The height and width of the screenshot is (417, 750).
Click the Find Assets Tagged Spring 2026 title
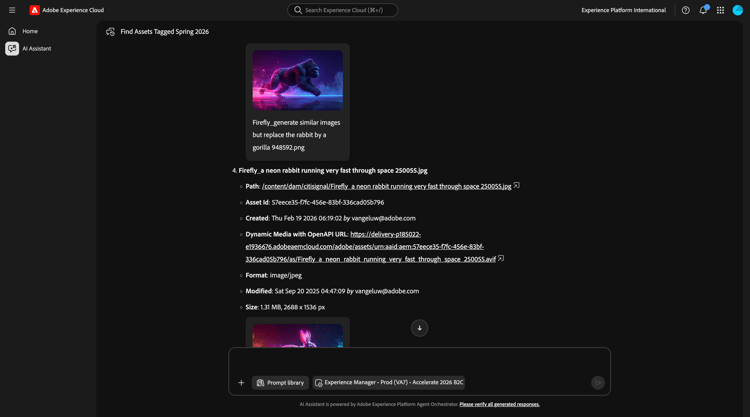coord(165,32)
